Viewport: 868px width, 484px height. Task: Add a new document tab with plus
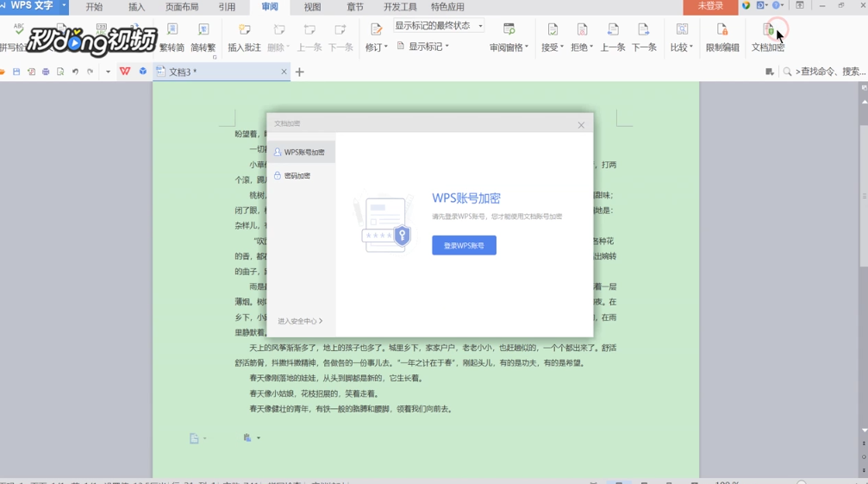(299, 72)
